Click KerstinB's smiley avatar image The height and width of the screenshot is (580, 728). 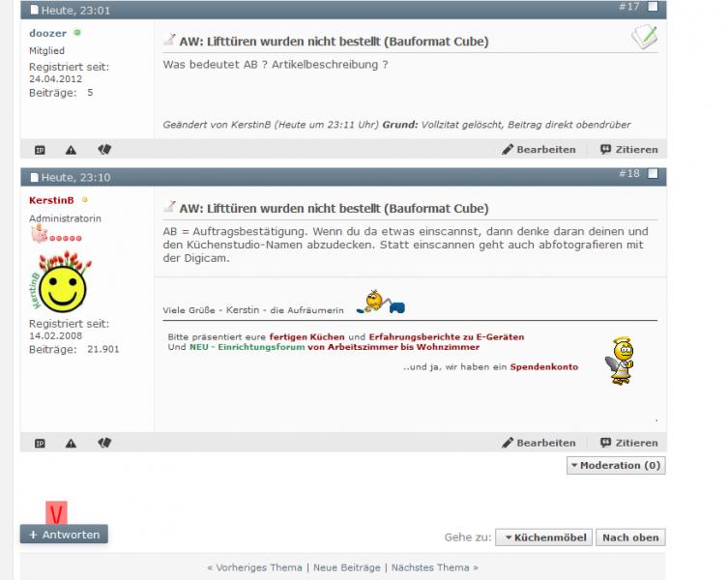click(61, 283)
